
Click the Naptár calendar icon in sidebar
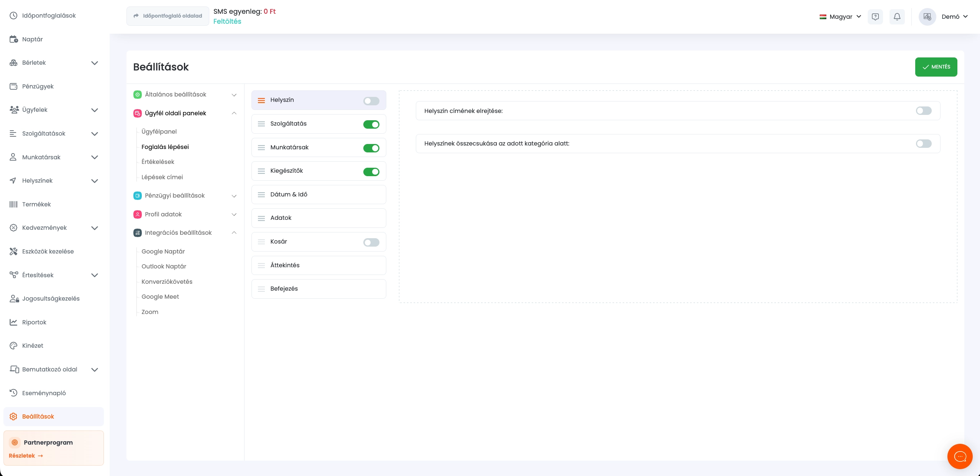pyautogui.click(x=13, y=39)
